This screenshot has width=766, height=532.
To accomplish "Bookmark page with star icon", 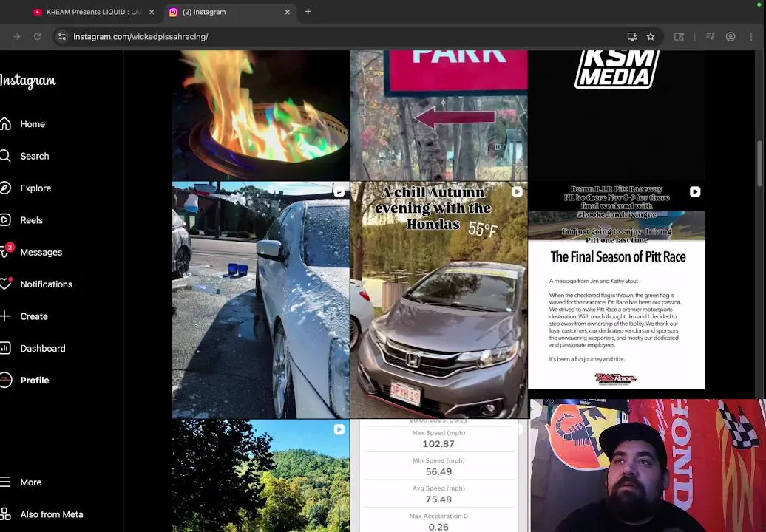I will (x=651, y=37).
